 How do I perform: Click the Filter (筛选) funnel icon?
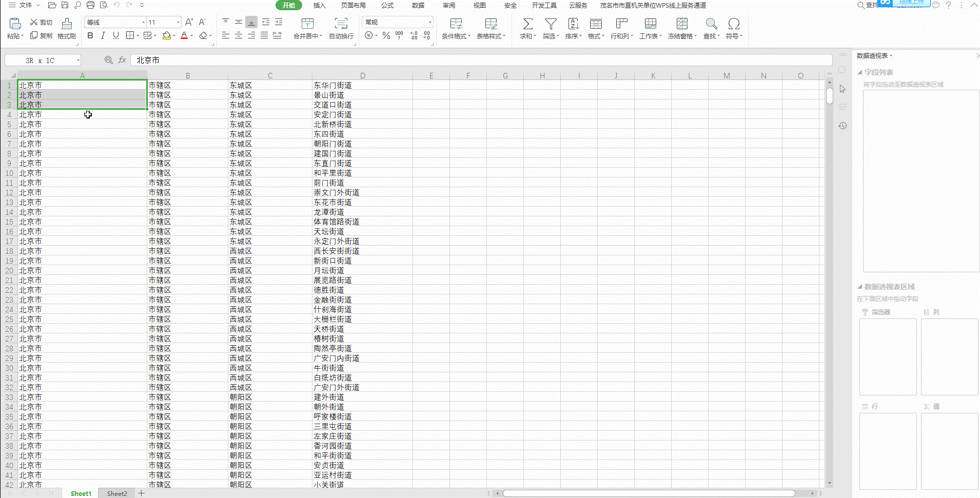pyautogui.click(x=551, y=24)
